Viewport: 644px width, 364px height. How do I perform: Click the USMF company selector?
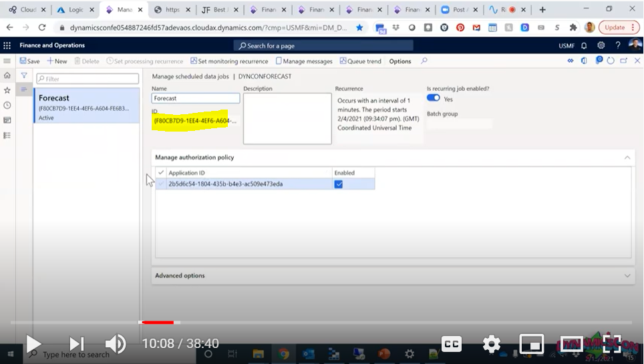click(567, 45)
